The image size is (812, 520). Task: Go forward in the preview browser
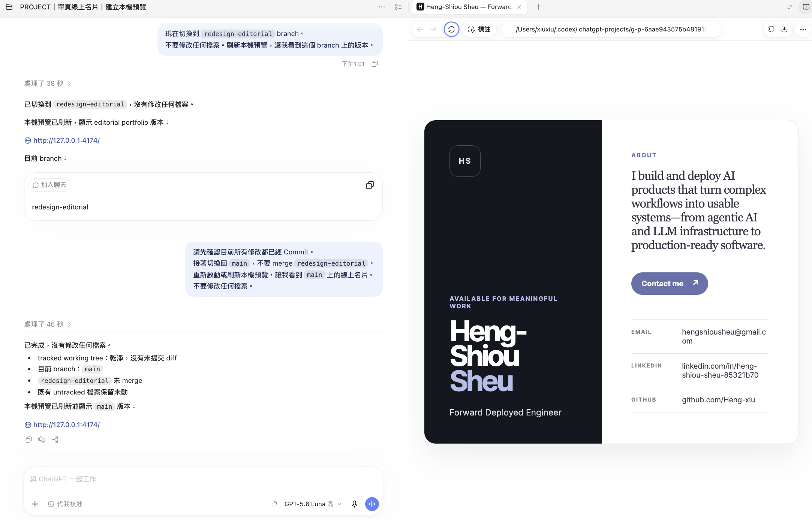[x=433, y=29]
